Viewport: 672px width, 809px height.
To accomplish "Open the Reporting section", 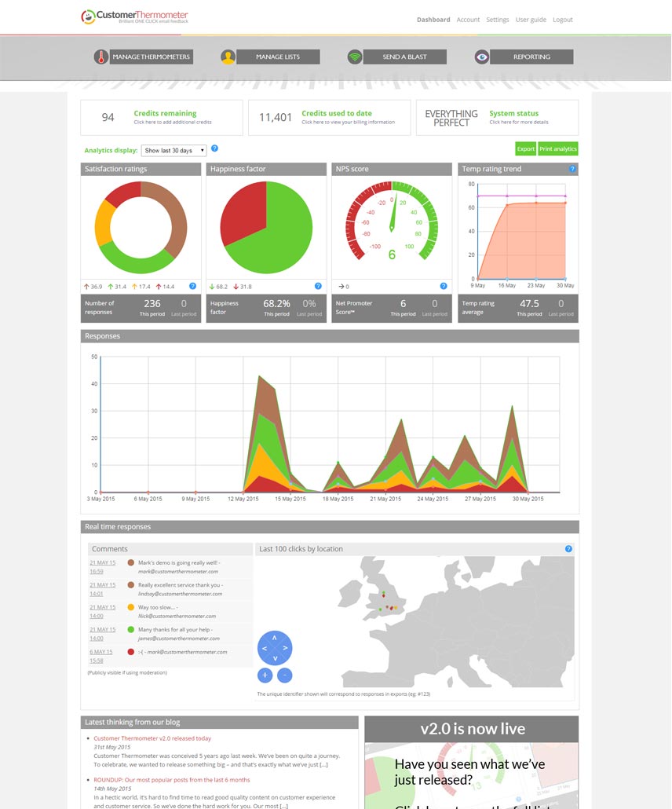I will point(531,57).
